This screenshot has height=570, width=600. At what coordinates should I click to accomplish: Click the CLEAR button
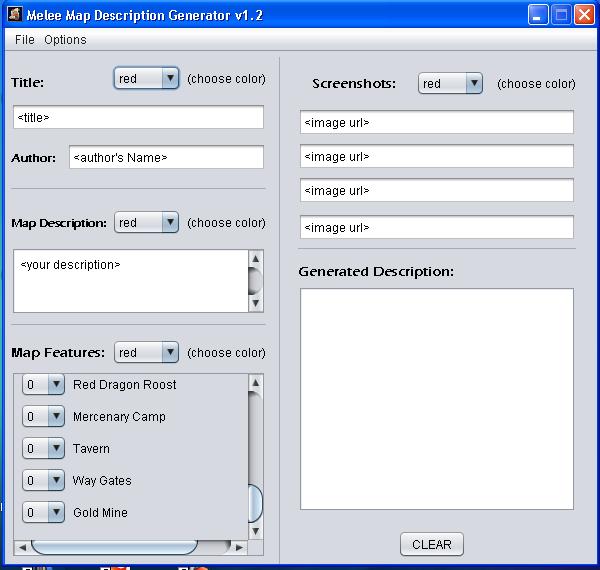click(x=432, y=544)
